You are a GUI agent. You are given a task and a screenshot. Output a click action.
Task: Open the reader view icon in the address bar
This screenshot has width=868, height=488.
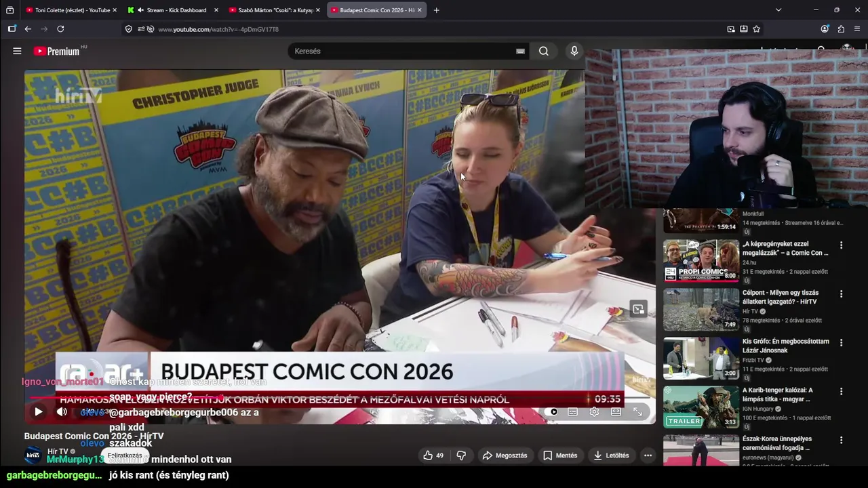(x=744, y=29)
